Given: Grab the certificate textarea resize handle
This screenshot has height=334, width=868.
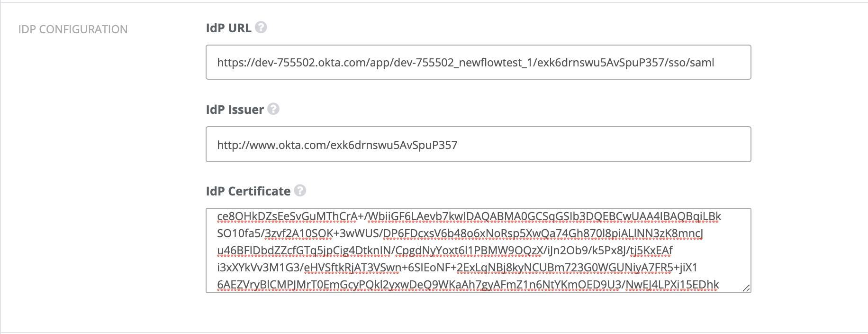Looking at the screenshot, I should point(746,288).
